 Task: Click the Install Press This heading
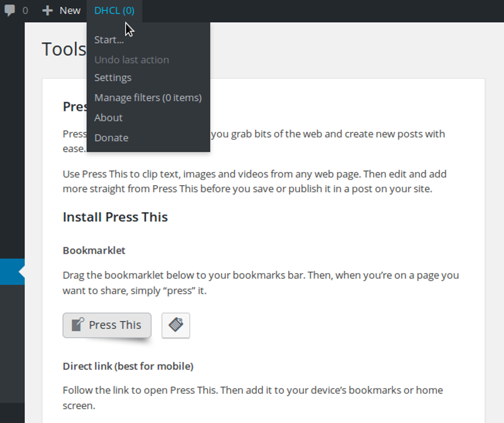click(x=115, y=217)
